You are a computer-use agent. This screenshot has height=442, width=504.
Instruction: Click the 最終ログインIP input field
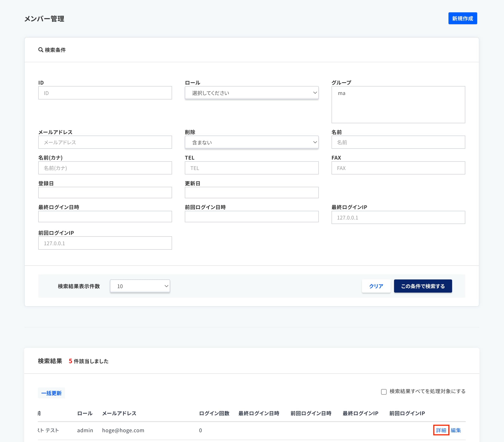398,217
